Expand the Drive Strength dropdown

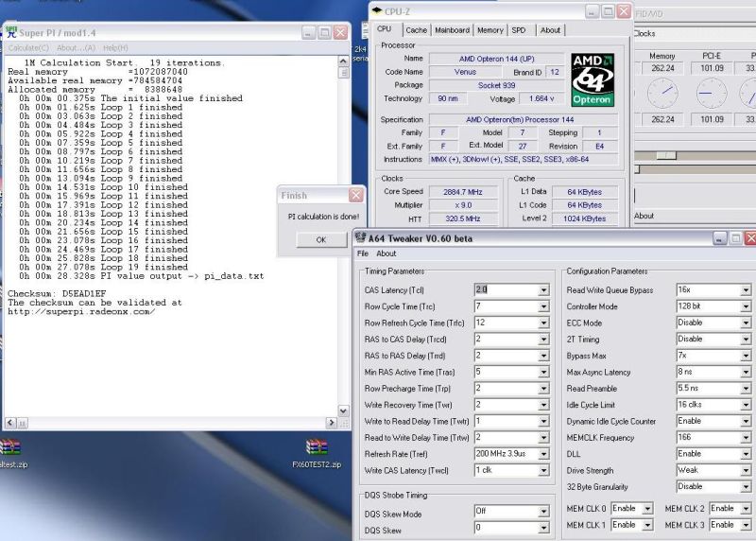(x=746, y=471)
